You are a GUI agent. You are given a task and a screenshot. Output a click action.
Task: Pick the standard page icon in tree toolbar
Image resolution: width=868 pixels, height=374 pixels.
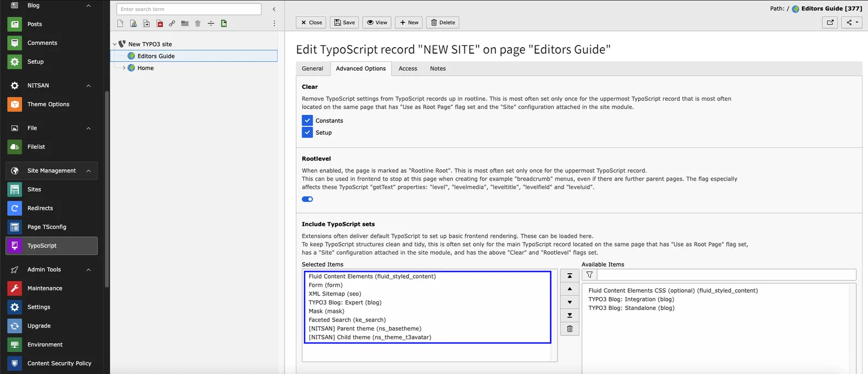click(120, 23)
